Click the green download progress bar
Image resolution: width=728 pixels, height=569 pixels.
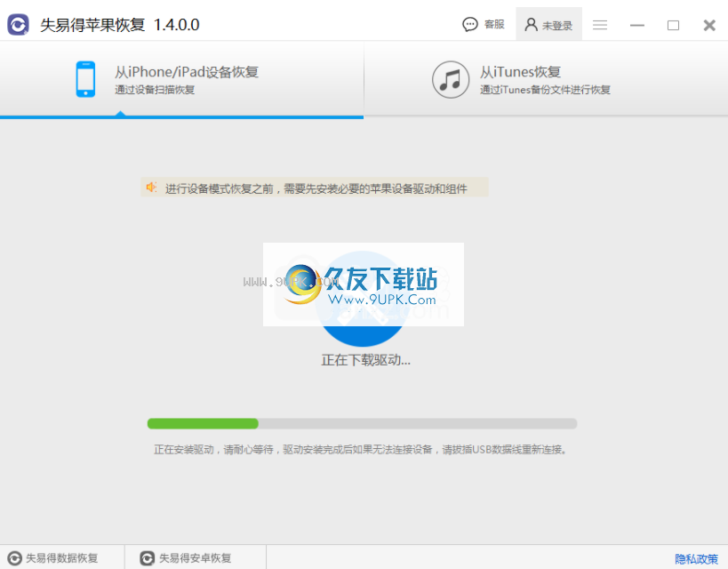click(x=362, y=423)
